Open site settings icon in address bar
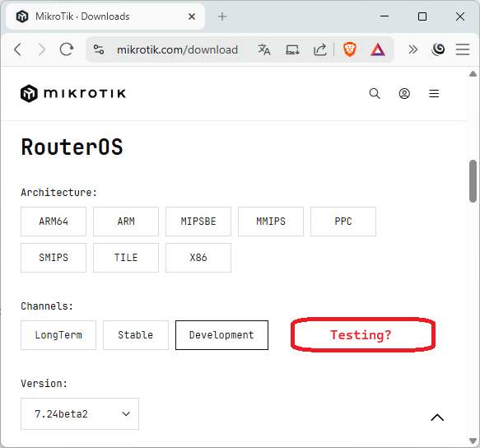This screenshot has width=480, height=448. coord(99,49)
